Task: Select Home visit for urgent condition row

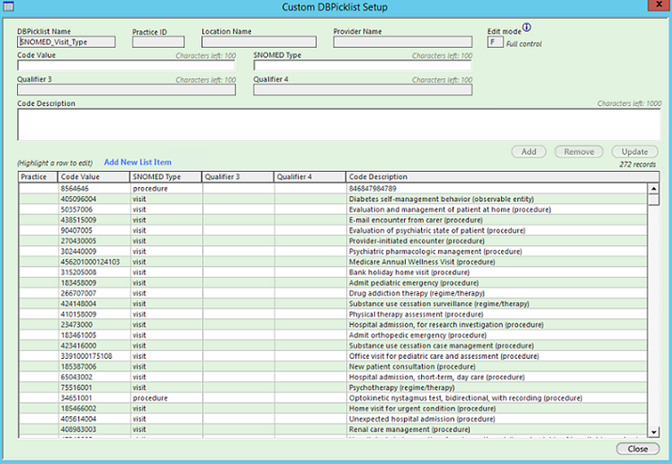Action: tap(333, 409)
